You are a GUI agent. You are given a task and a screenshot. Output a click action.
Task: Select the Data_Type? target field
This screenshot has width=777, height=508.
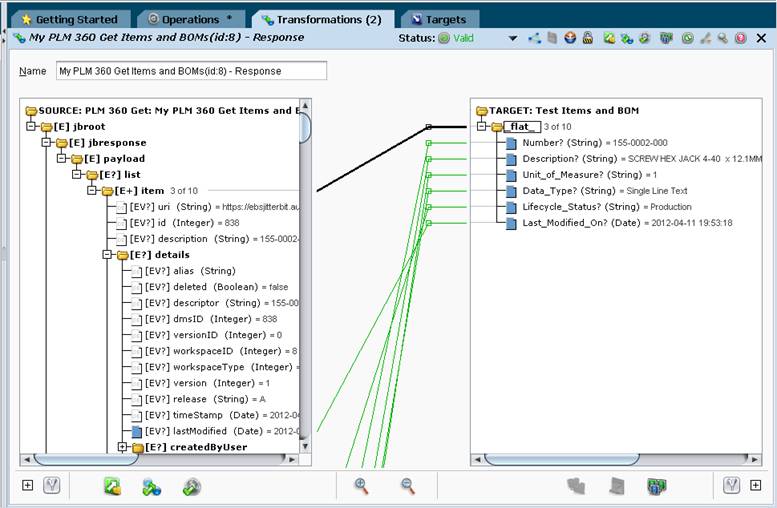pos(597,191)
